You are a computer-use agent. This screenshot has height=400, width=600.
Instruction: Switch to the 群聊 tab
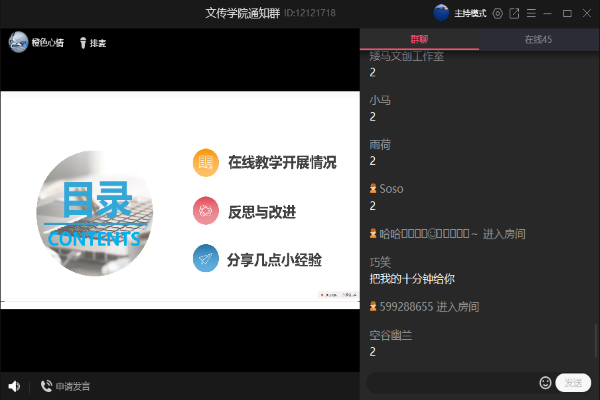(419, 40)
